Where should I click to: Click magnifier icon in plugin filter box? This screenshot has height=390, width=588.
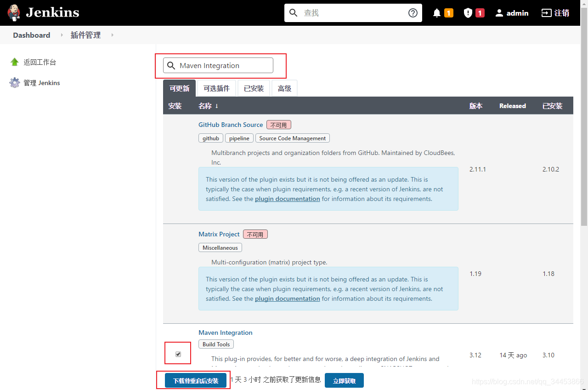click(171, 65)
